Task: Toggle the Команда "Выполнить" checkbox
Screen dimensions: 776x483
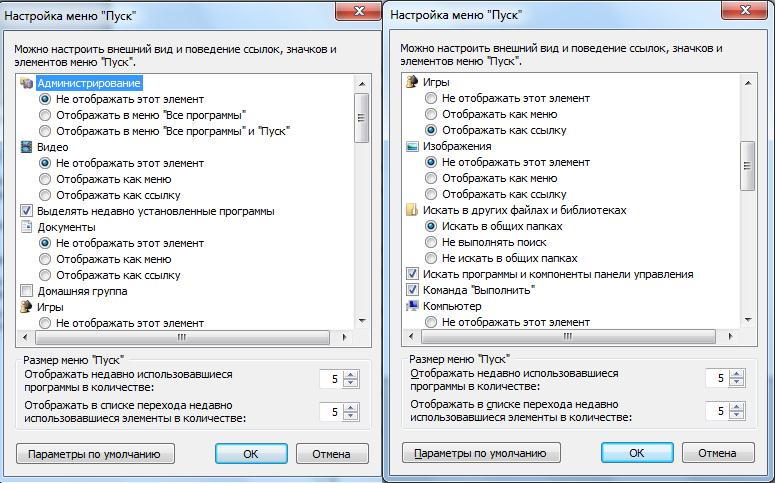Action: [412, 290]
